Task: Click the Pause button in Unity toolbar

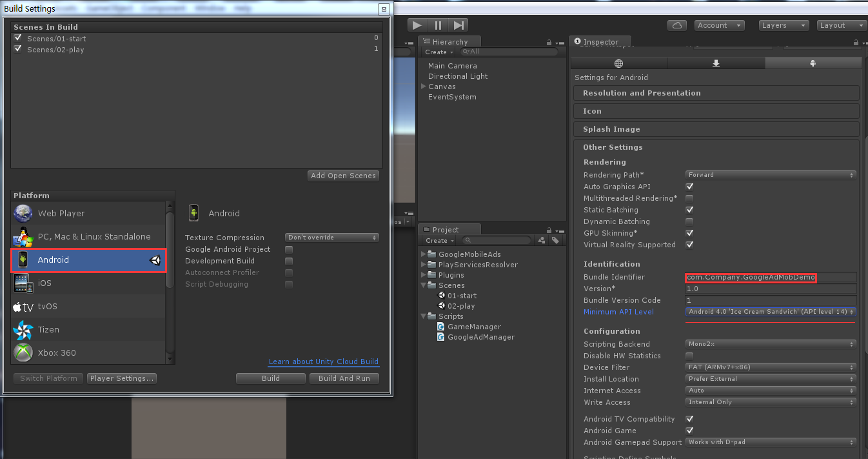Action: click(438, 25)
